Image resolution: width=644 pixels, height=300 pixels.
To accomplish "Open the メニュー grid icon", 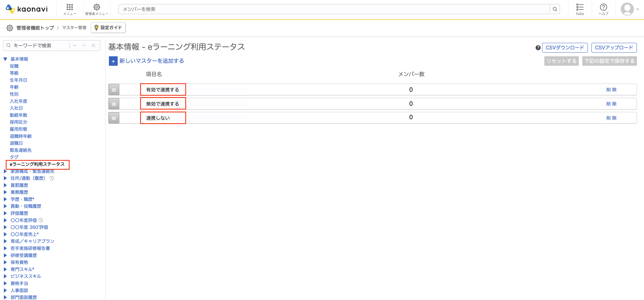I will pos(70,7).
